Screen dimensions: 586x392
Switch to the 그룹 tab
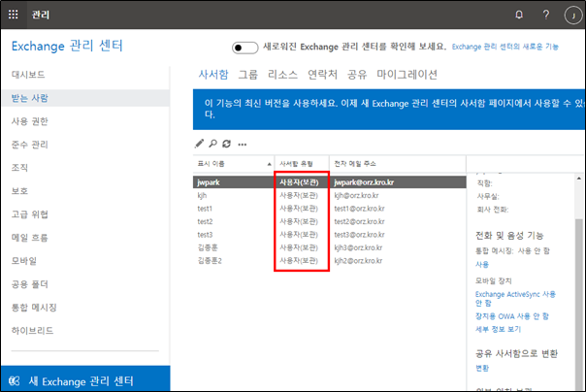(248, 75)
